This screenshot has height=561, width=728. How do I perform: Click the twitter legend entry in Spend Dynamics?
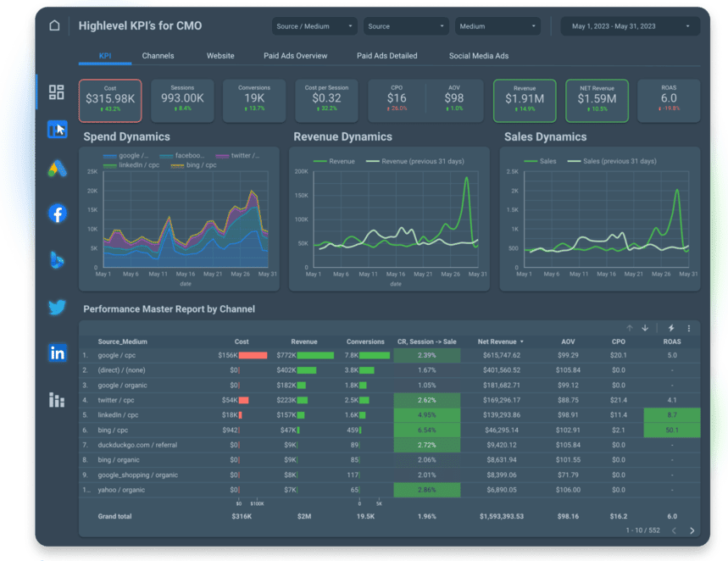click(x=237, y=156)
